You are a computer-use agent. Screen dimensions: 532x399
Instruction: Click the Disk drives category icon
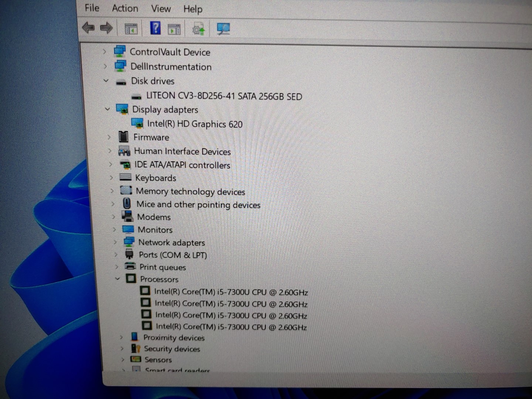coord(121,82)
